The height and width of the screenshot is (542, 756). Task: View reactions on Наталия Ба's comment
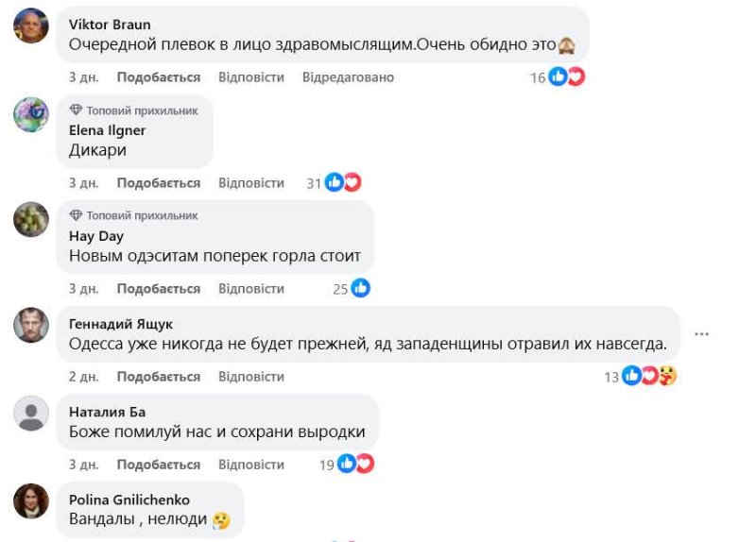coord(355,464)
